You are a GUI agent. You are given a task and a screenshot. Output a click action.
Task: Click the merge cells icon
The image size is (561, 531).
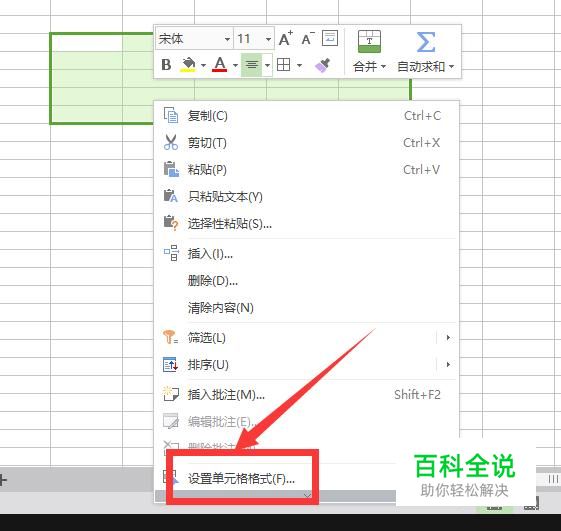point(369,42)
